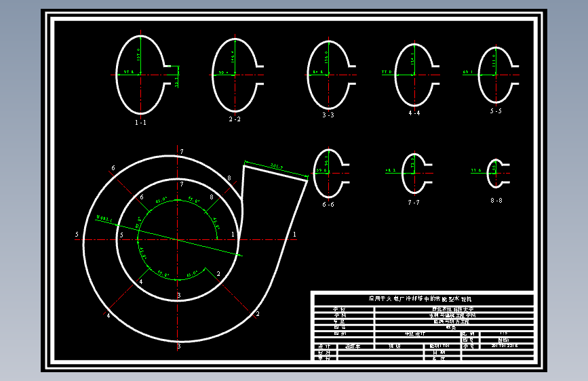This screenshot has height=381, width=588.
Task: Select the "7-7" section label
Action: pyautogui.click(x=414, y=203)
